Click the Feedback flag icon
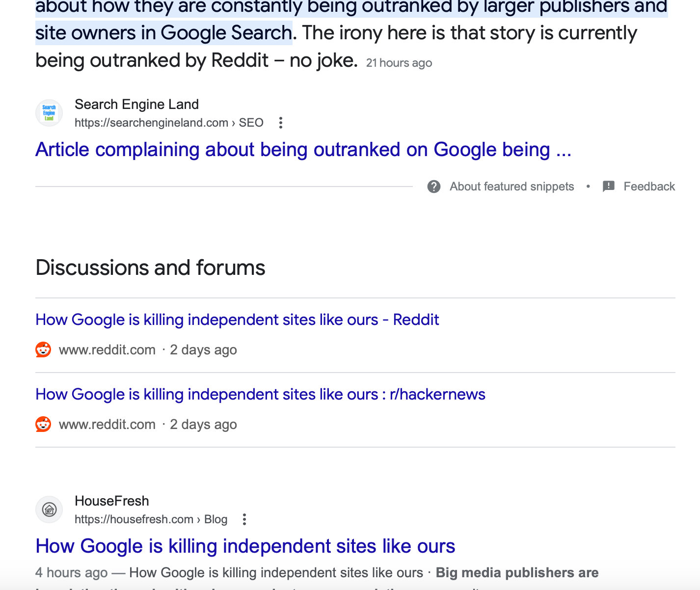700x590 pixels. 609,187
